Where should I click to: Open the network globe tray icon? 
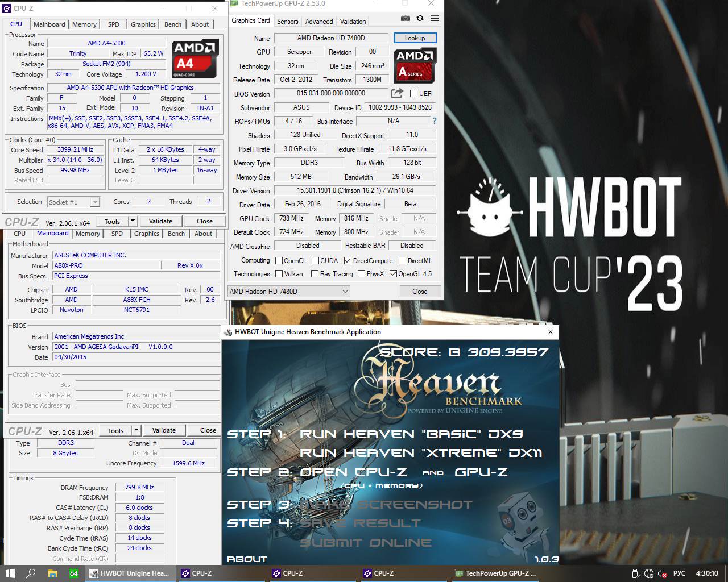tap(649, 573)
